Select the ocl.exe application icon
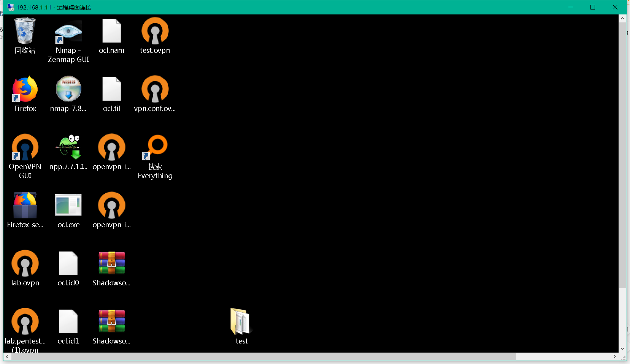 pos(68,205)
